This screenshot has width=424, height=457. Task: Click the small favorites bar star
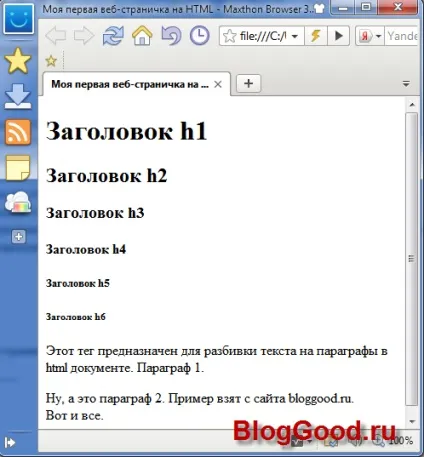[51, 61]
